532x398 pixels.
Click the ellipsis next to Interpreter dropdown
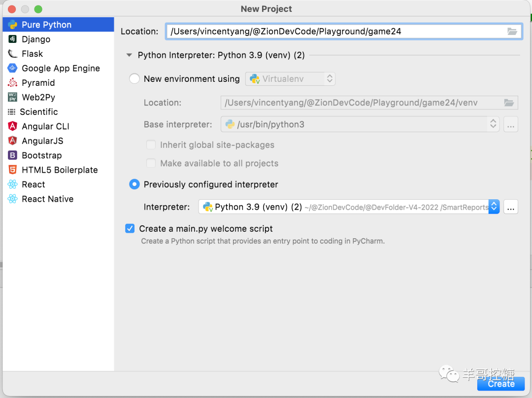[511, 207]
